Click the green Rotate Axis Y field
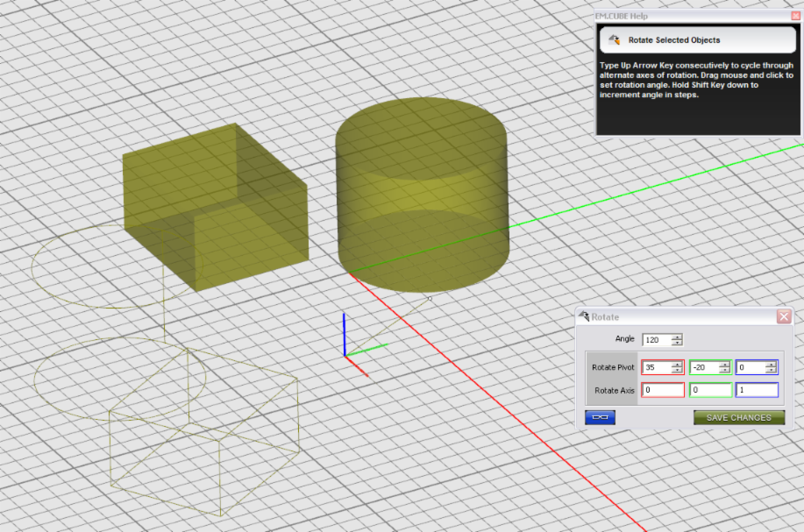The image size is (804, 532). pos(709,390)
